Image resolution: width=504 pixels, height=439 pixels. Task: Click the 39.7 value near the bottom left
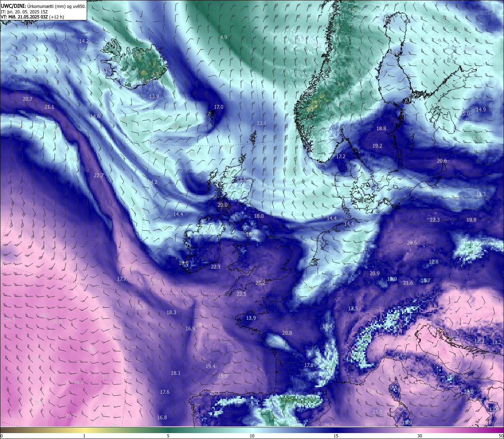click(70, 416)
